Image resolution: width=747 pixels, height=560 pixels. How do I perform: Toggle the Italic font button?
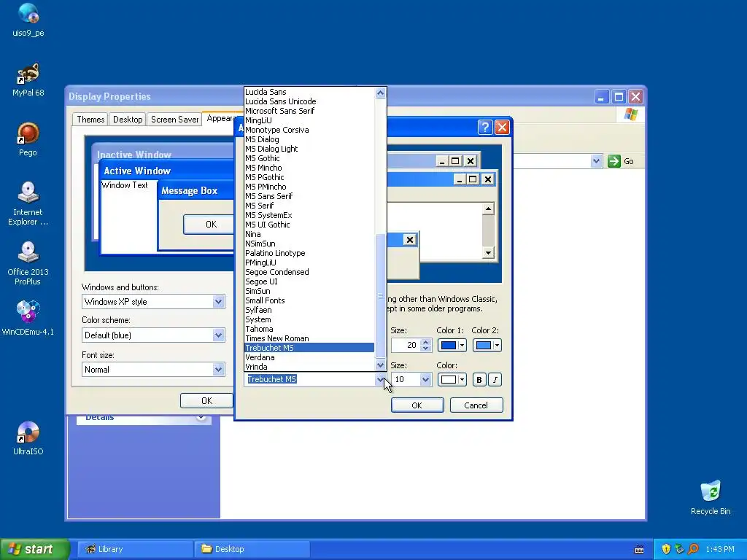point(495,379)
